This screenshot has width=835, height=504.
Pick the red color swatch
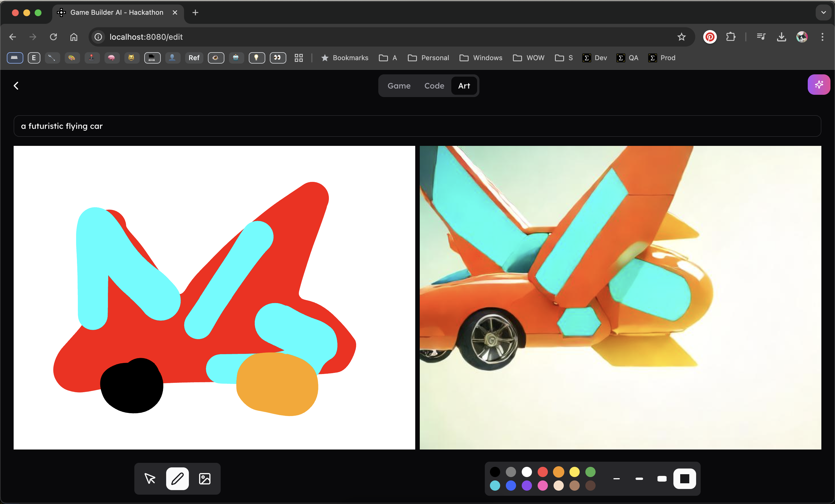coord(542,472)
